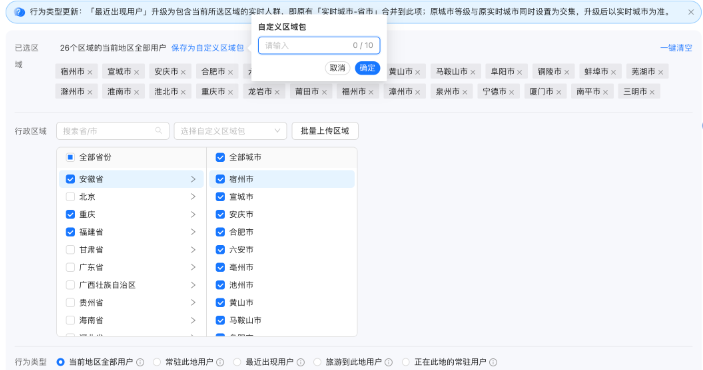The width and height of the screenshot is (703, 370).
Task: Select the 正在此地的常驻用户 radio button
Action: click(405, 362)
